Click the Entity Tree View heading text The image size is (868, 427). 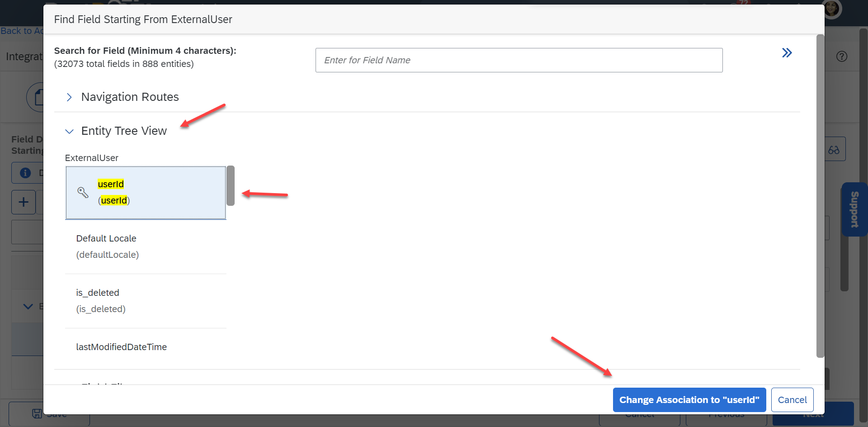(124, 131)
